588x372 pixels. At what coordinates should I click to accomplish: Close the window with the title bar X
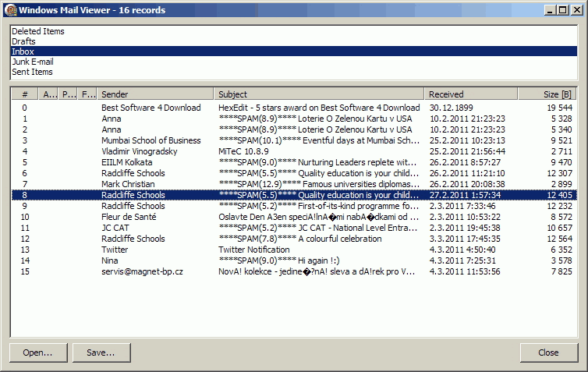click(577, 10)
